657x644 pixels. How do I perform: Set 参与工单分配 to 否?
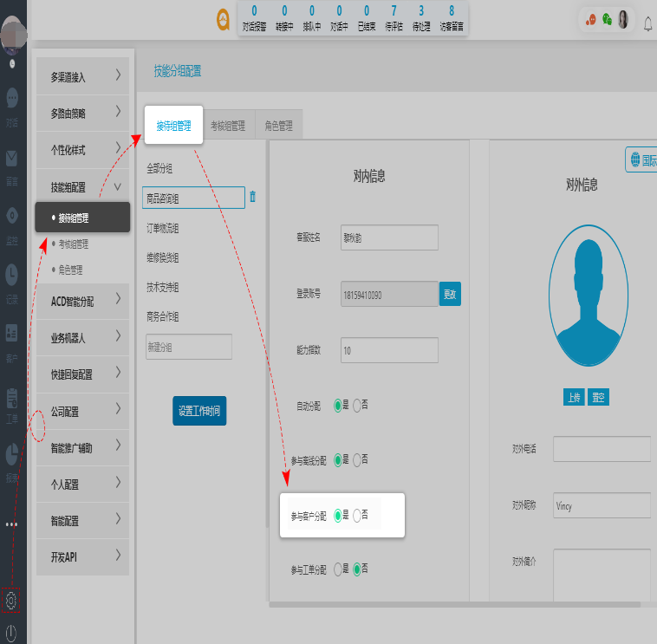point(357,569)
